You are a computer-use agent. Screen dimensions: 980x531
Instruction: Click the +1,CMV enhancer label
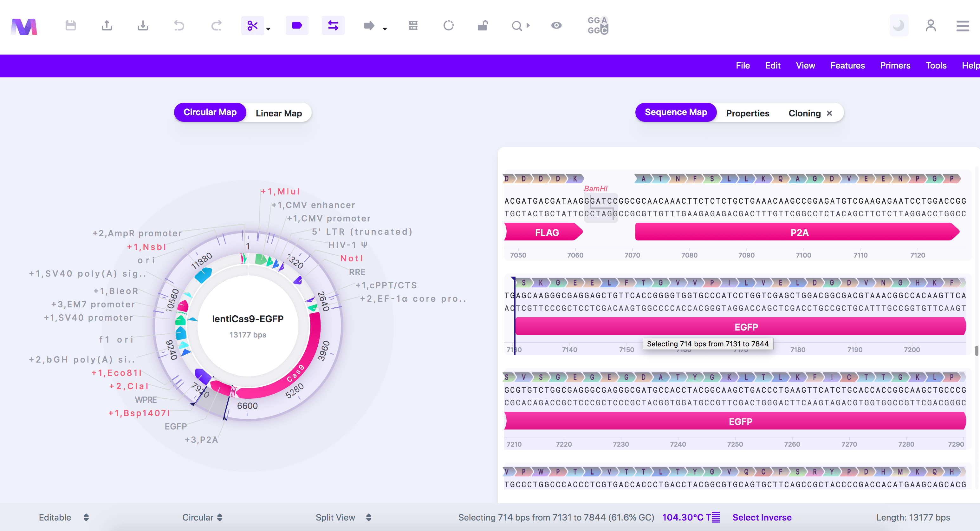(313, 205)
